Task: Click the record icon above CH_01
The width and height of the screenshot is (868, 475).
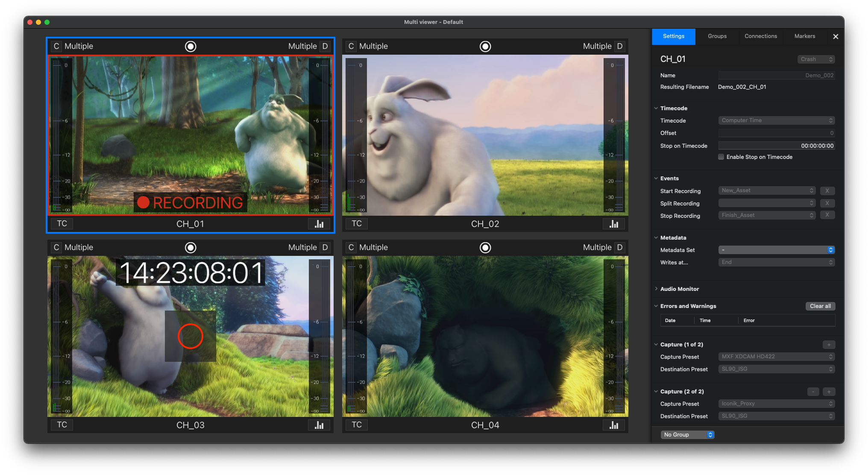Action: point(191,46)
